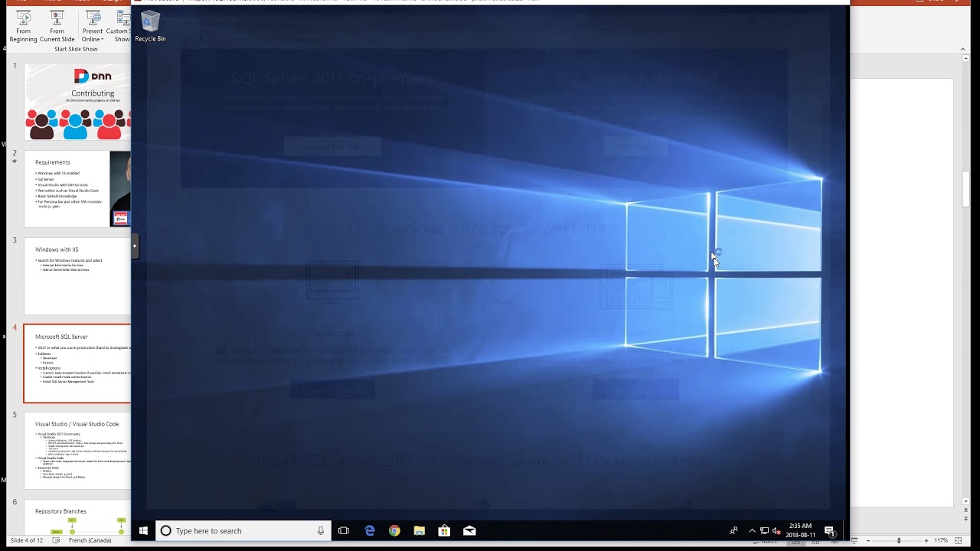Click the Slide 4 of 12 status indicator
Viewport: 980px width, 551px height.
tap(27, 540)
